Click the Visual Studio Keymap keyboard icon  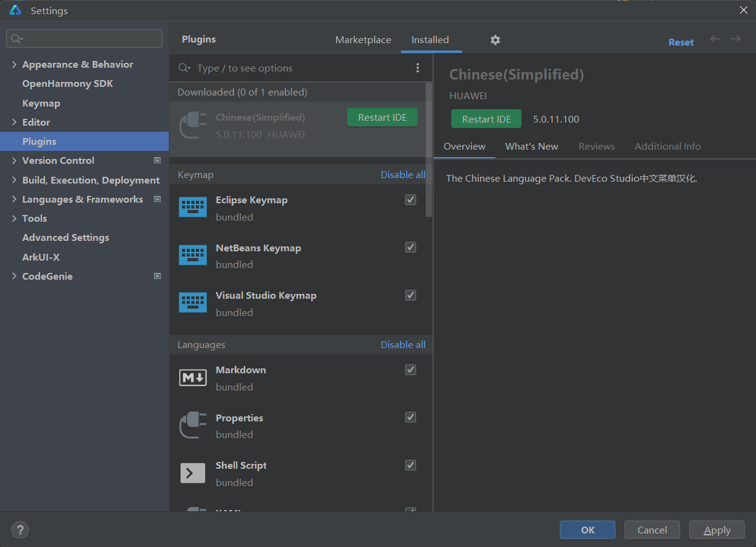point(193,302)
